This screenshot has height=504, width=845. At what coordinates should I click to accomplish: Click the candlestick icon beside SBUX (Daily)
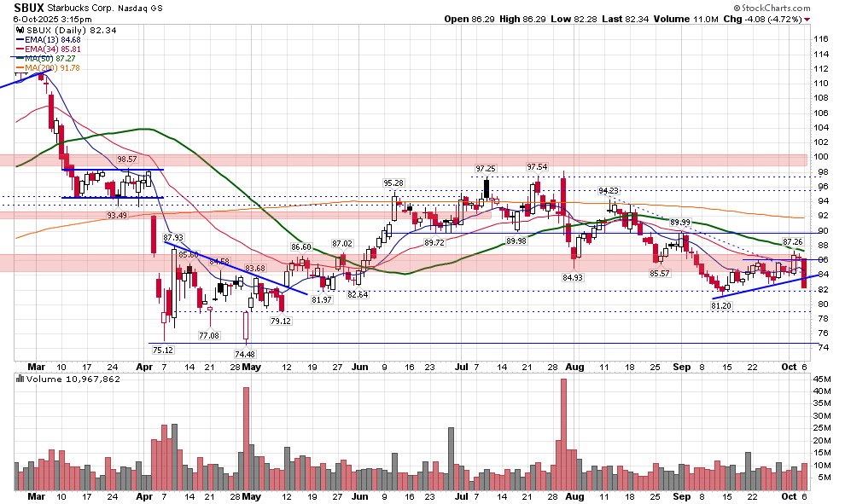19,29
